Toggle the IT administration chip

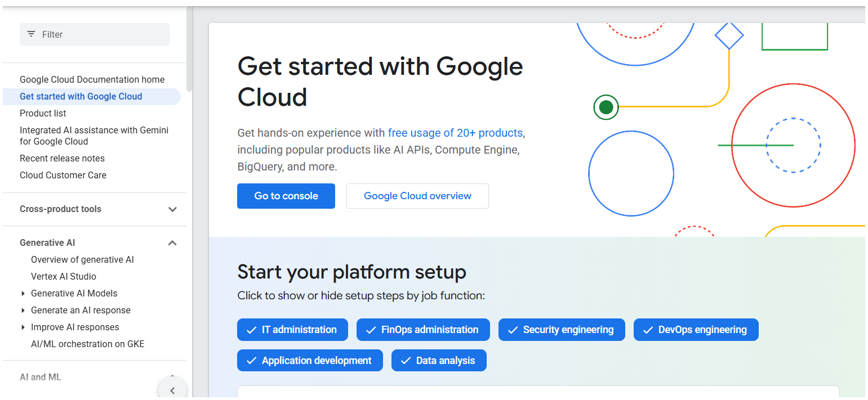click(x=292, y=330)
